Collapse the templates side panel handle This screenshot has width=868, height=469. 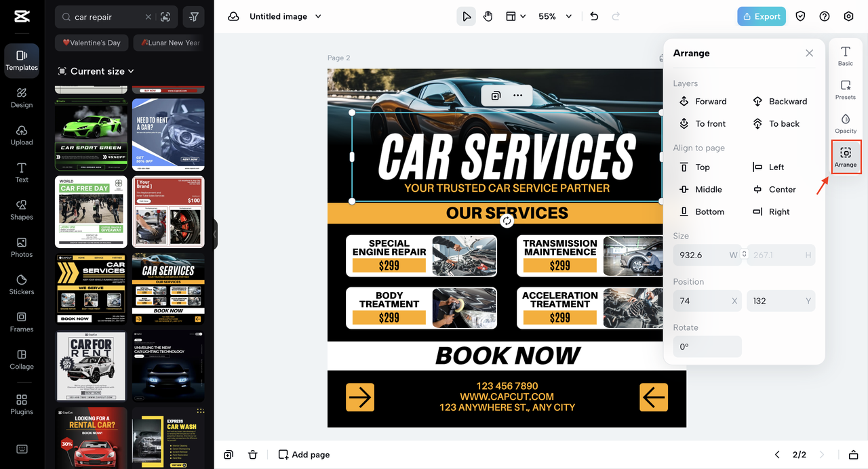click(215, 234)
